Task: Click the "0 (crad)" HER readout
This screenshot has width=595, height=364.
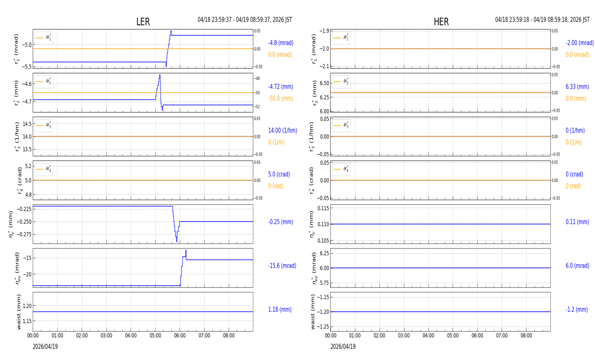Action: [x=574, y=174]
